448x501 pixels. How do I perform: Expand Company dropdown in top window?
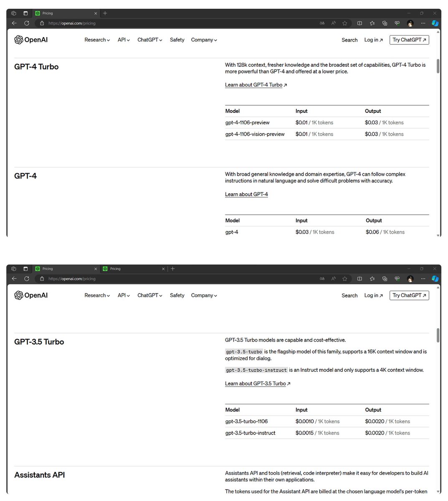(x=204, y=40)
